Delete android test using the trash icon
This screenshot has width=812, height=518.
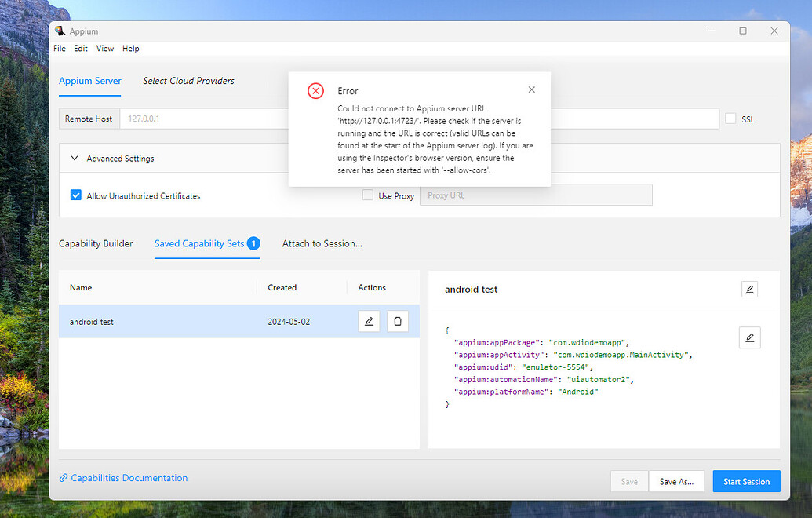[398, 321]
